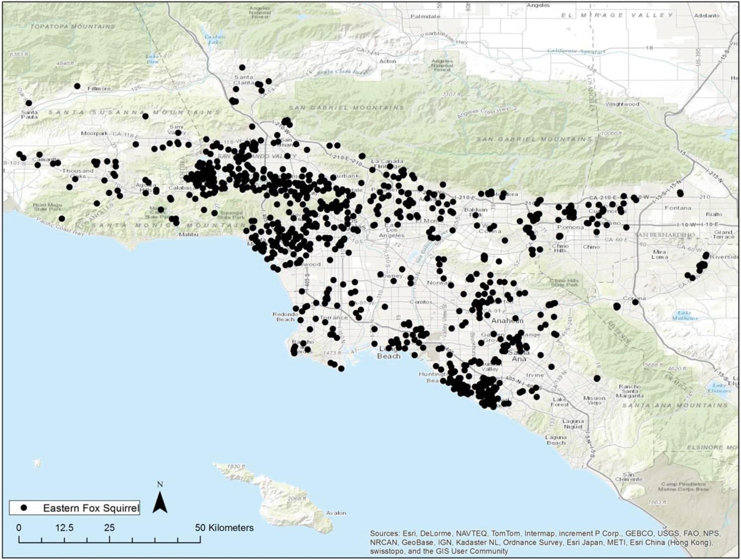Click the Castaic Lake label
The image size is (741, 560).
tap(215, 39)
